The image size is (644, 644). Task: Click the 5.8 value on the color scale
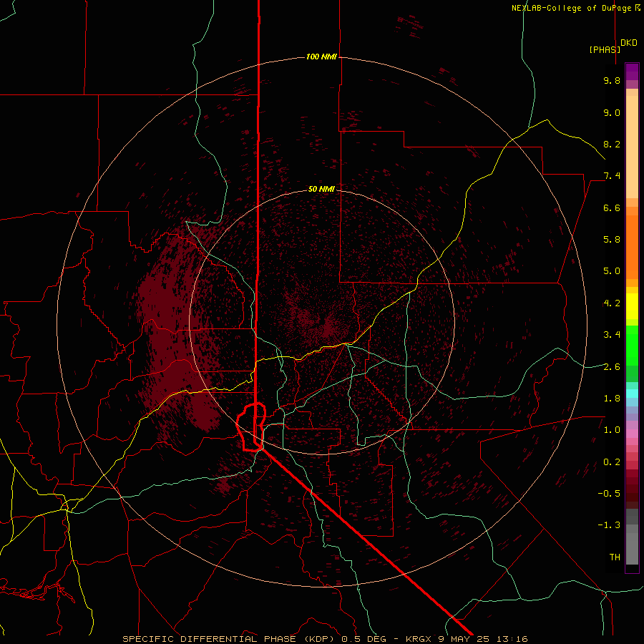[x=612, y=240]
